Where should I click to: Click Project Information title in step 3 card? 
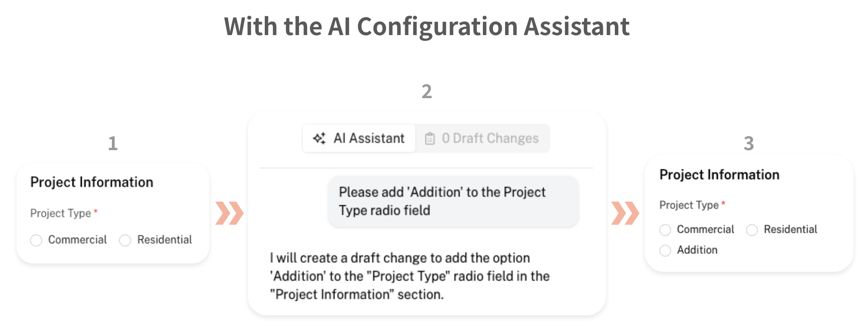click(x=719, y=175)
